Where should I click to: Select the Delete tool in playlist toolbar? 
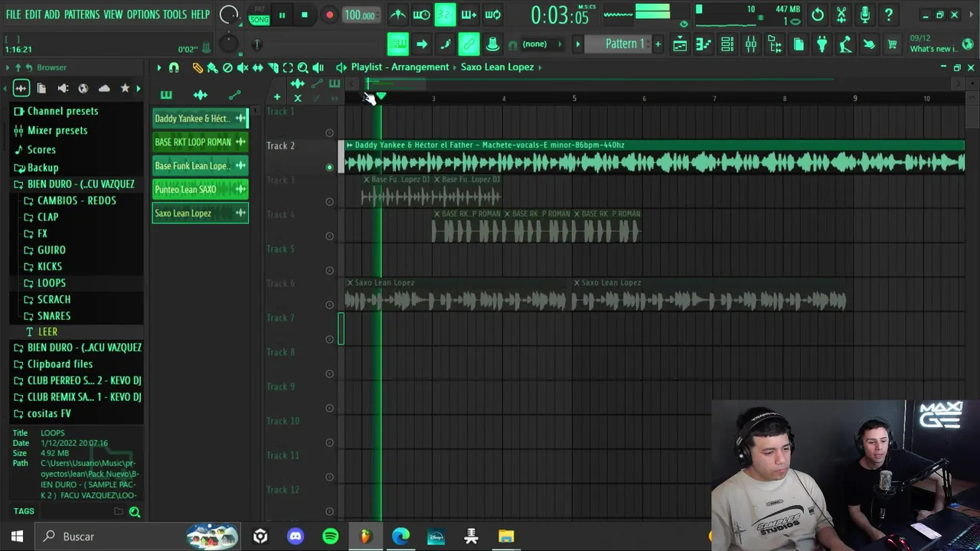pyautogui.click(x=227, y=67)
